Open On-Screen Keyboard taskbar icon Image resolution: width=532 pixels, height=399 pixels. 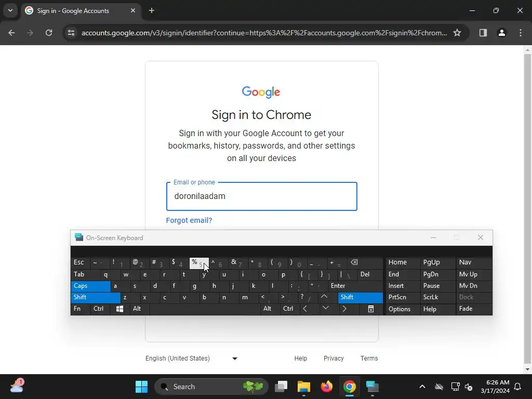(x=372, y=387)
